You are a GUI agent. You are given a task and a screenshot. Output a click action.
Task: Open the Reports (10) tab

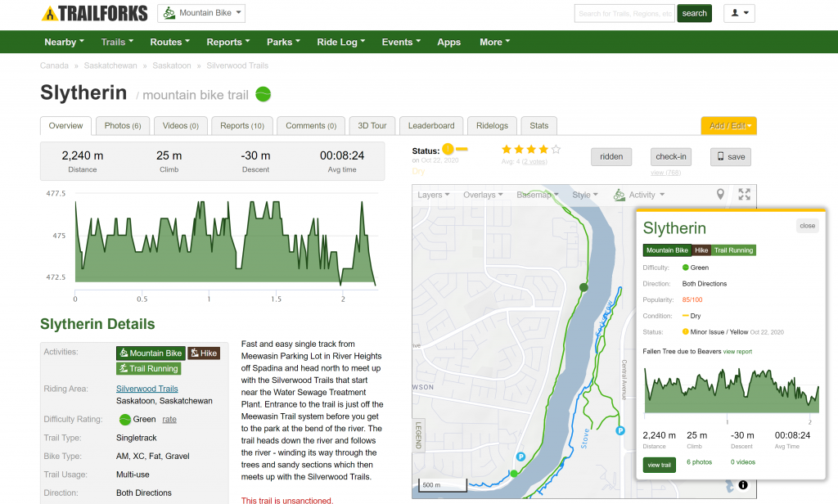tap(242, 126)
